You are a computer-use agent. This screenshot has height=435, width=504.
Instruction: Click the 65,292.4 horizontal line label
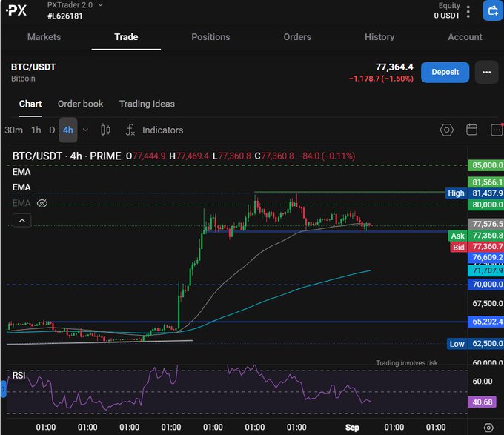[x=485, y=322]
